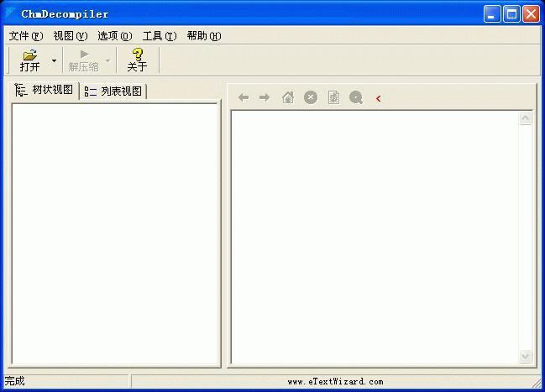Switch to the 树状视图 tree view tab
545x392 pixels.
coord(45,91)
